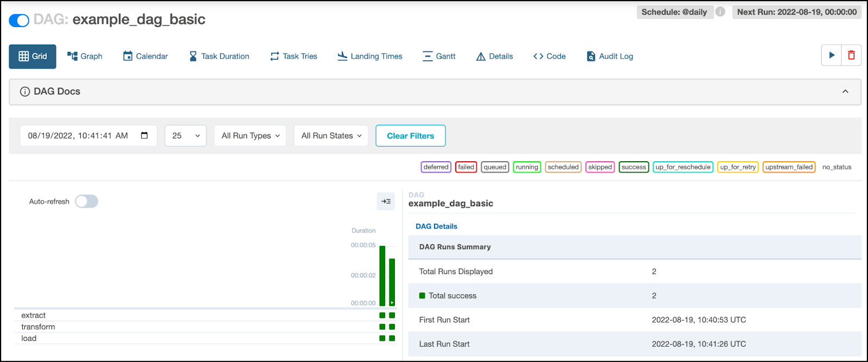This screenshot has width=868, height=362.
Task: Open the DAG Details link
Action: pos(436,226)
